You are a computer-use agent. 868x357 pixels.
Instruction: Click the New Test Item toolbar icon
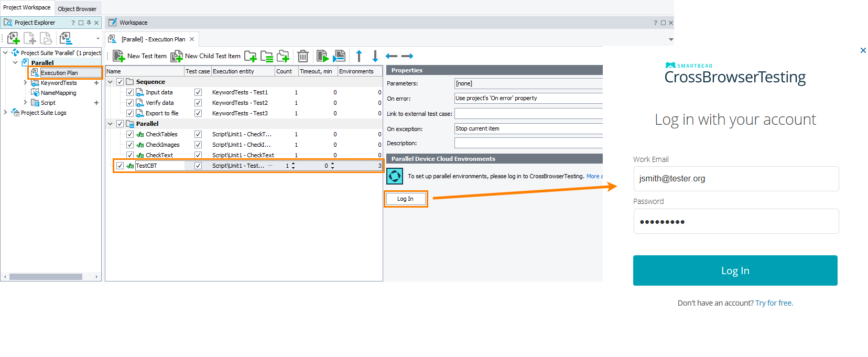118,56
